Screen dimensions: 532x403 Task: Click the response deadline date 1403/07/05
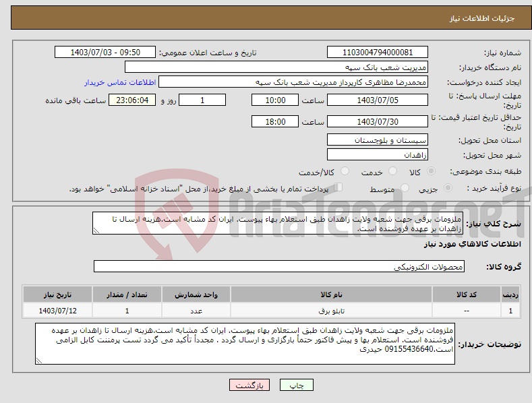click(x=378, y=100)
